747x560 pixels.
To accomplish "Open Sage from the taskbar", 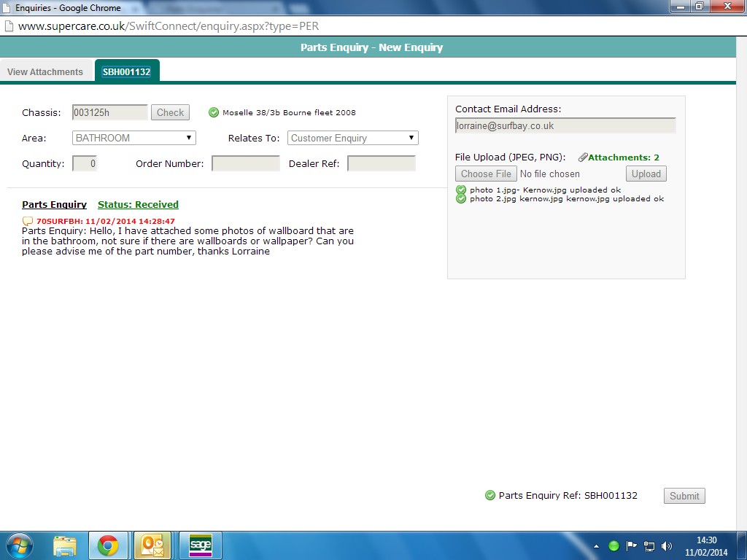I will coord(200,545).
